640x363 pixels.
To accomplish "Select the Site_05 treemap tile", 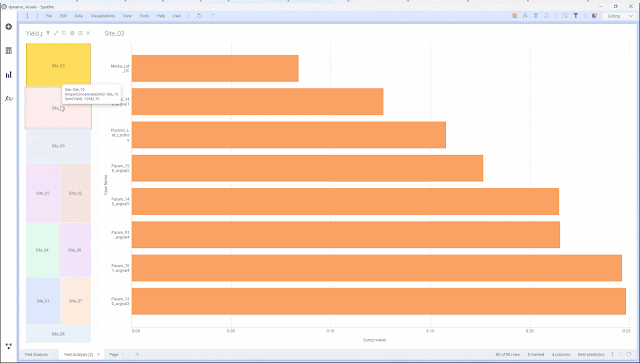I will coord(43,193).
